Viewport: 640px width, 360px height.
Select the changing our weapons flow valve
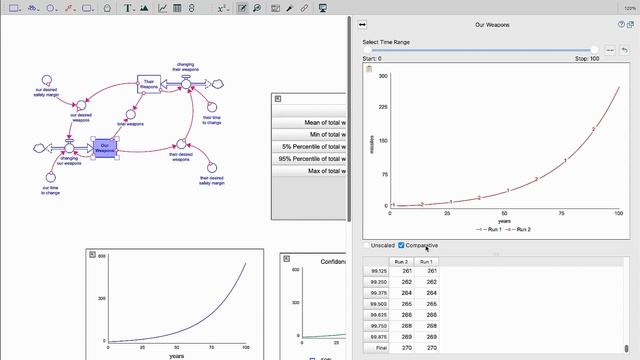tap(69, 147)
